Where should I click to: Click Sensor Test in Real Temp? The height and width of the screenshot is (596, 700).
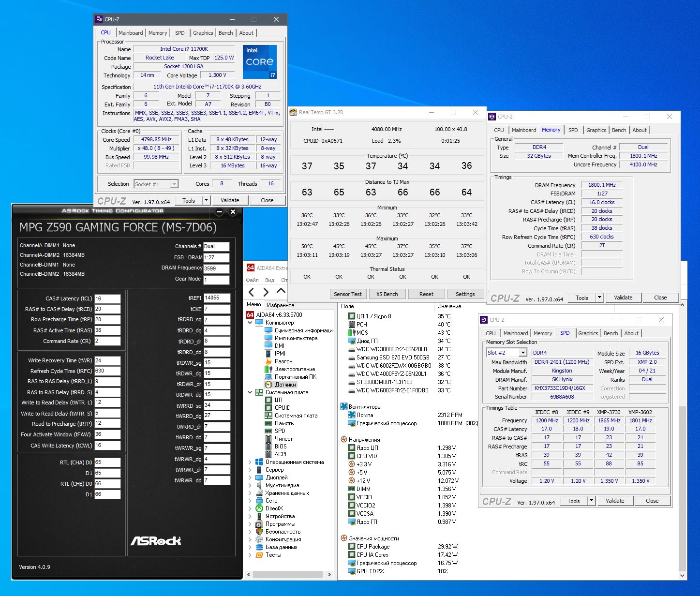pyautogui.click(x=348, y=294)
